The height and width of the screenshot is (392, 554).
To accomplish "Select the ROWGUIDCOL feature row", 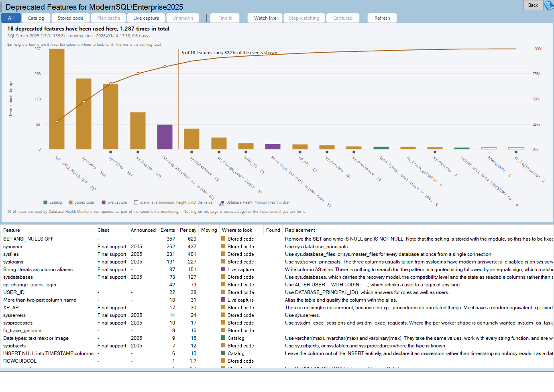I will (277, 361).
